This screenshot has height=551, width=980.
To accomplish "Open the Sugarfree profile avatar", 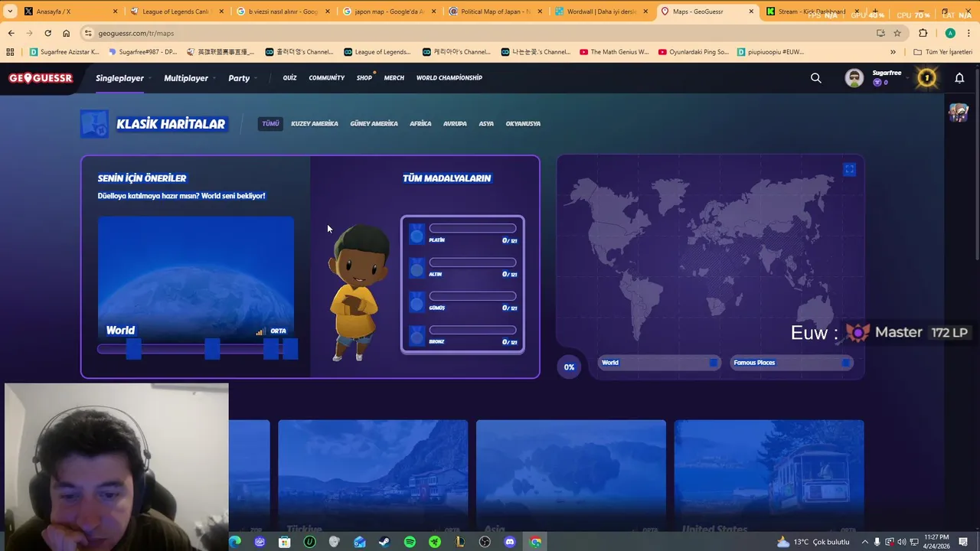I will point(854,78).
